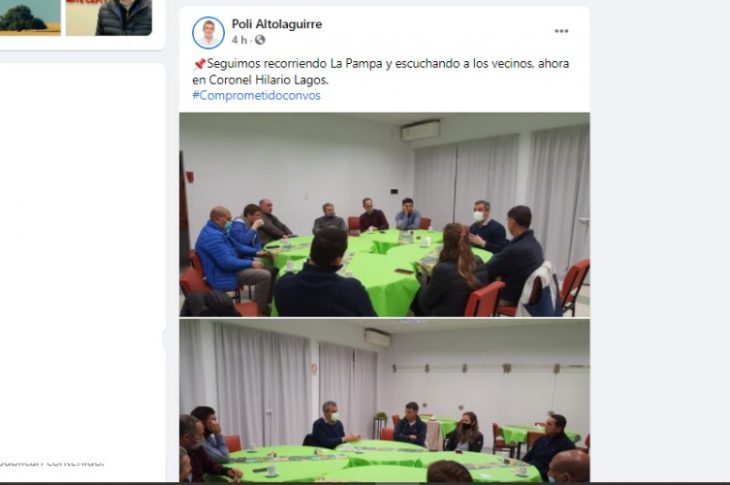730x485 pixels.
Task: Visit the Poli Altolaguirre profile name link
Action: (277, 24)
